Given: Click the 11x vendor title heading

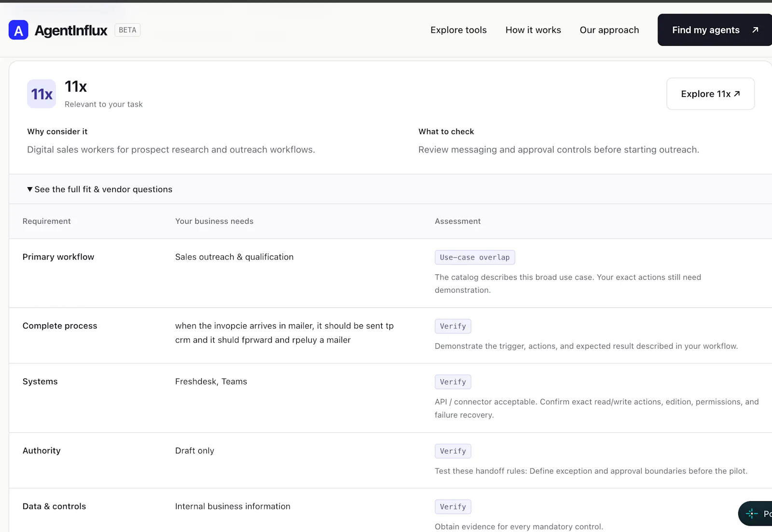Looking at the screenshot, I should [76, 87].
